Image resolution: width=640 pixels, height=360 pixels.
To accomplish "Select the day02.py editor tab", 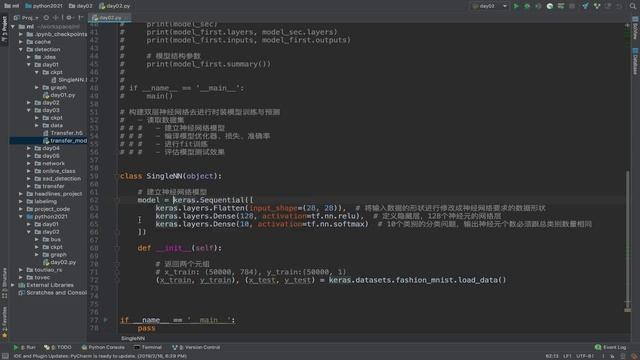I will click(110, 18).
